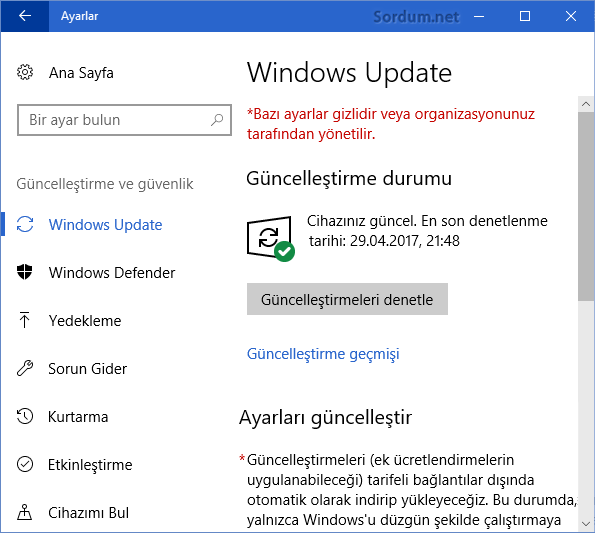
Task: Click the update status icon with green check
Action: tap(271, 239)
